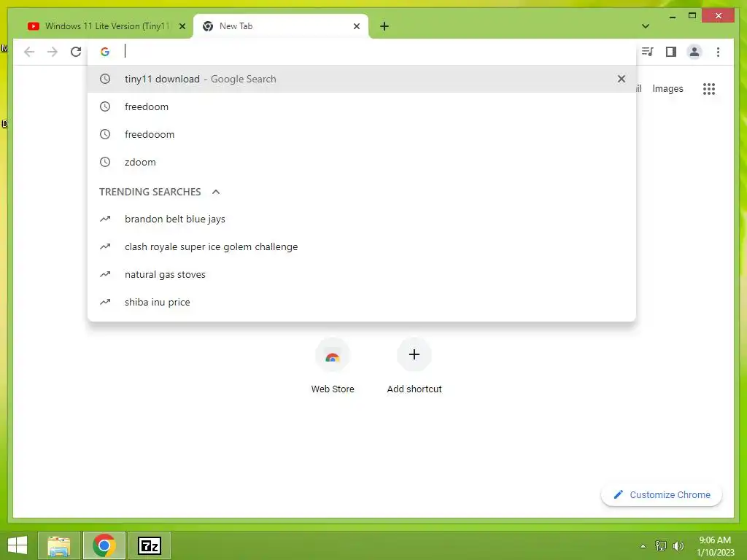Open the volume tray icon
The image size is (747, 560).
(678, 545)
